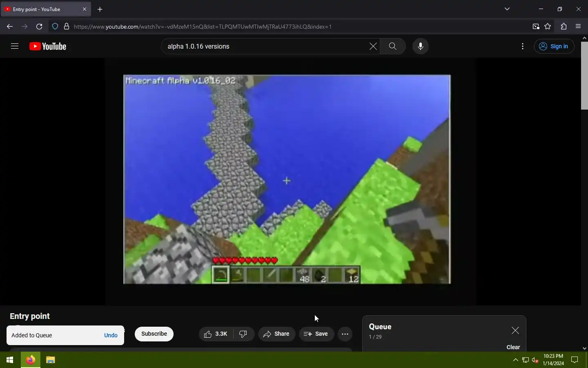Open Windows notification center
Screen dimensions: 588x368
(575, 360)
